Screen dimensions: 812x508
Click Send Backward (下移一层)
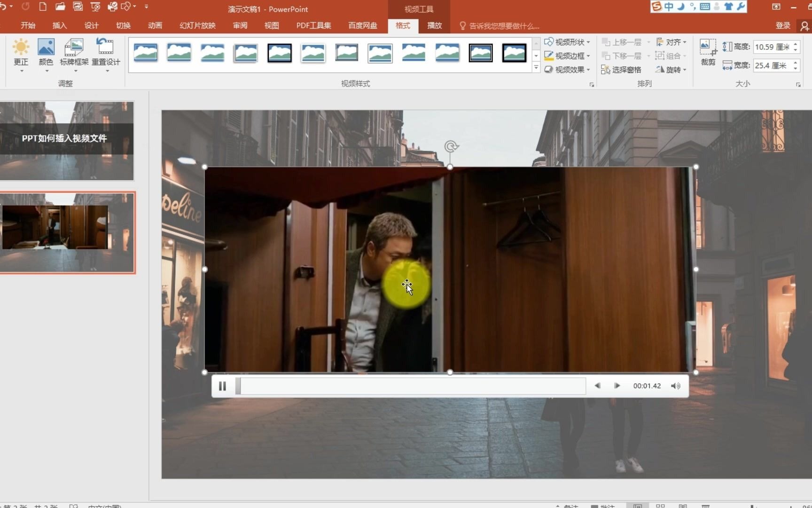coord(622,56)
